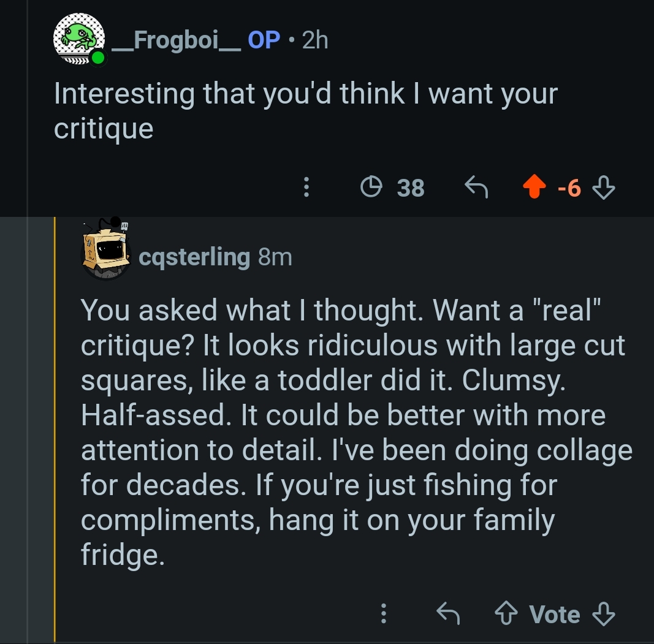The width and height of the screenshot is (654, 644).
Task: Tap the Vote label on cqsterling's reply
Action: 555,614
